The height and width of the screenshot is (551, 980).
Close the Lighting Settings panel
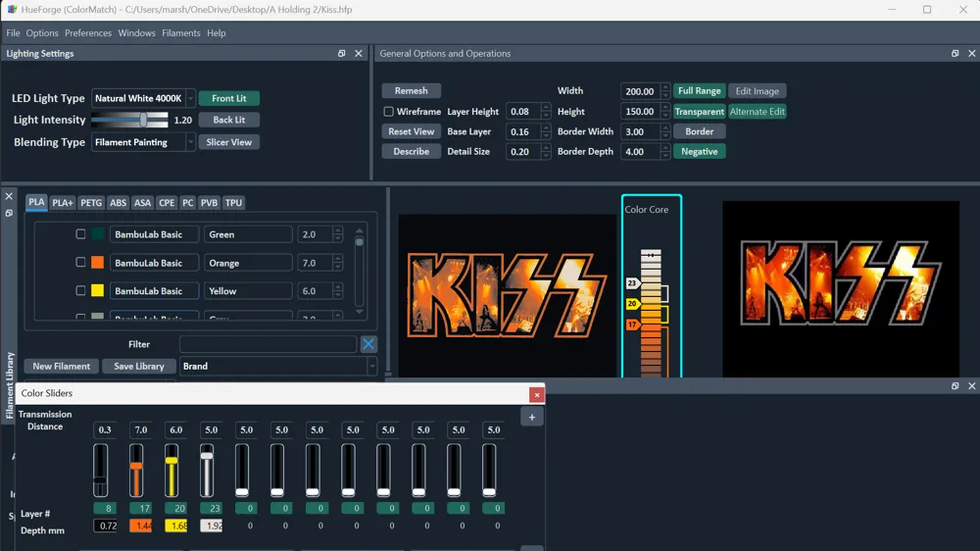pos(358,54)
